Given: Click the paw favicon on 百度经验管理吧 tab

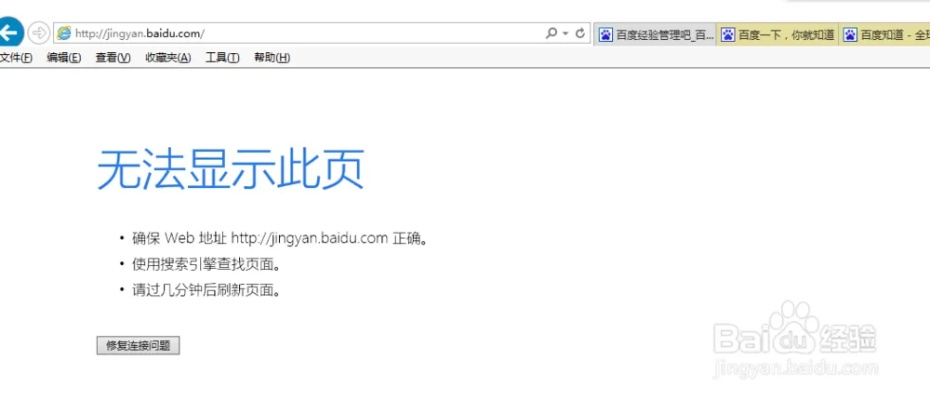Looking at the screenshot, I should pos(606,35).
